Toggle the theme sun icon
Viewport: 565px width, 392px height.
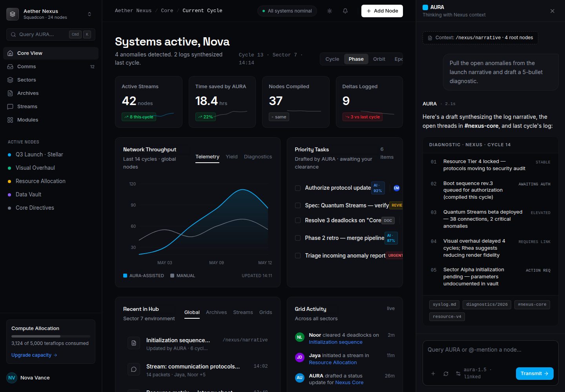click(x=330, y=11)
